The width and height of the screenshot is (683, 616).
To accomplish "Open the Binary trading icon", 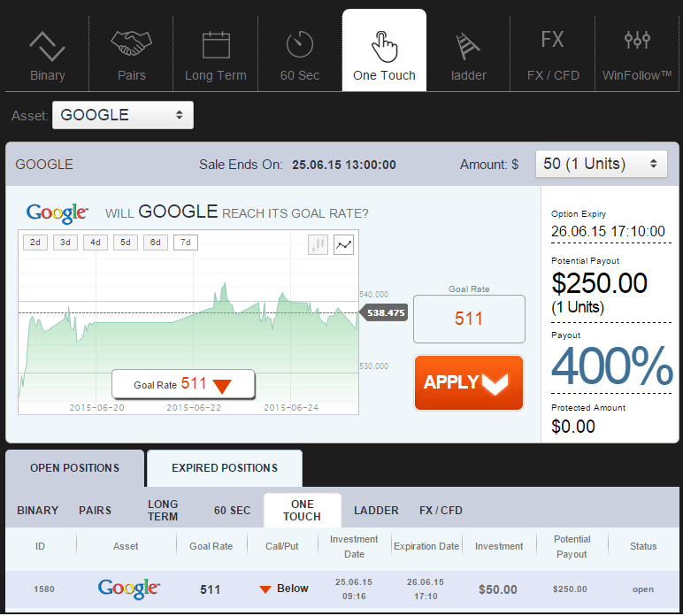I will [47, 46].
